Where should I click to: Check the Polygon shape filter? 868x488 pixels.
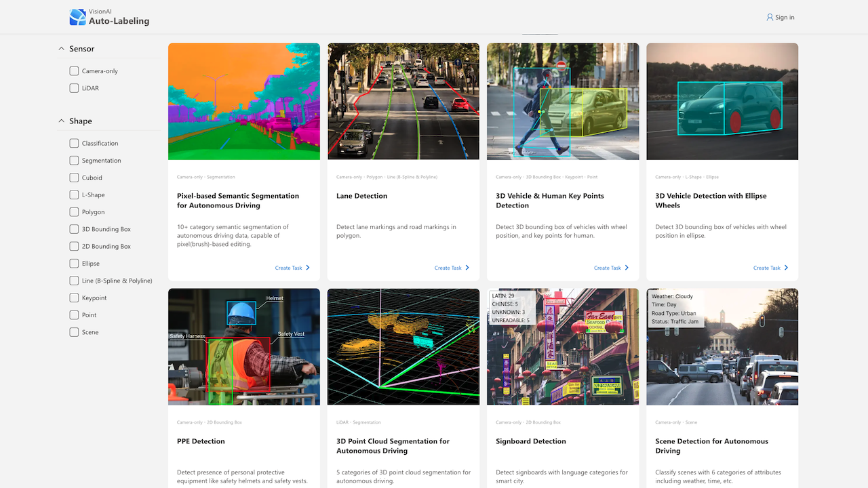(x=74, y=212)
